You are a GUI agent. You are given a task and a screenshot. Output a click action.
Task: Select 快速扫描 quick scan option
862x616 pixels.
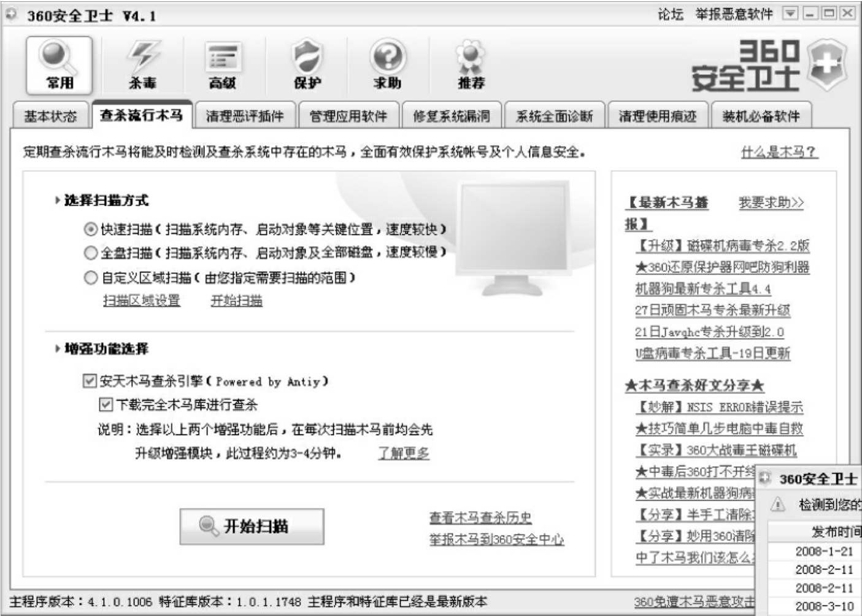pos(91,229)
